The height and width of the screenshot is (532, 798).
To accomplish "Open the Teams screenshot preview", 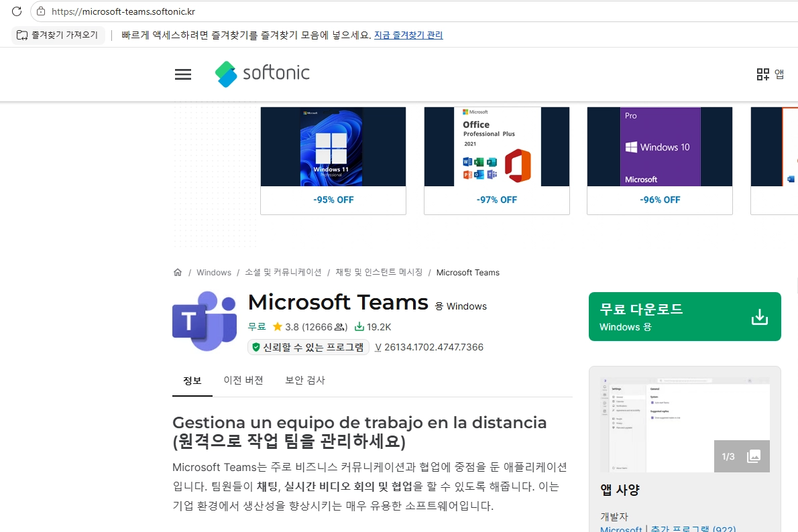I will [x=685, y=425].
